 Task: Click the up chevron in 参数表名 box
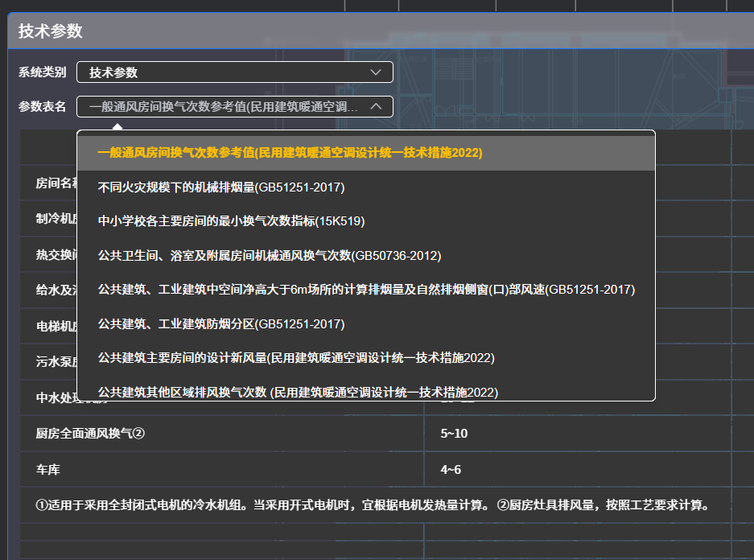click(x=376, y=106)
